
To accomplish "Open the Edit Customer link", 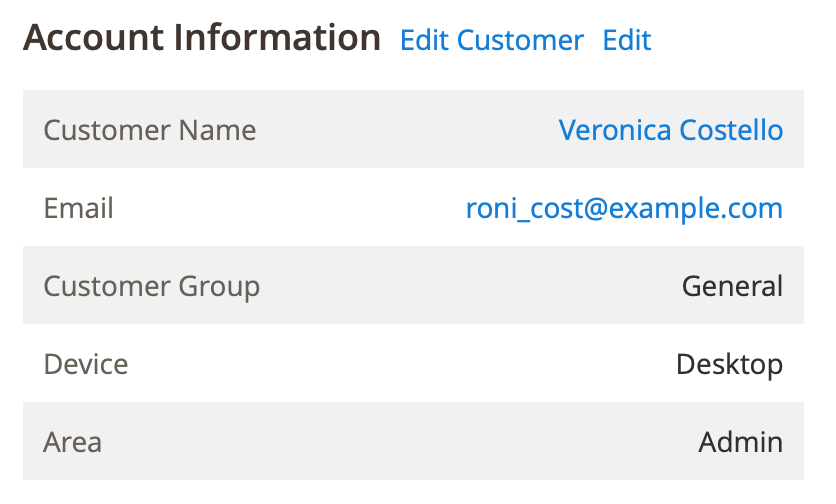I will [492, 40].
